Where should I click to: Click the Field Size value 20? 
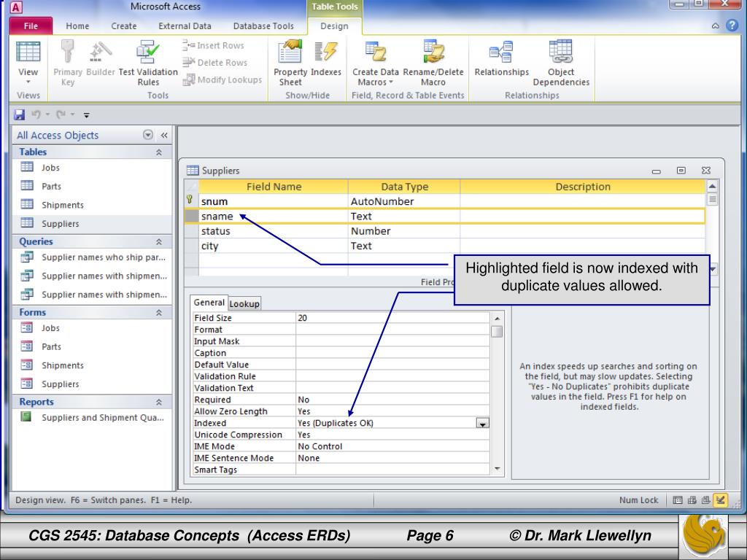click(x=392, y=318)
